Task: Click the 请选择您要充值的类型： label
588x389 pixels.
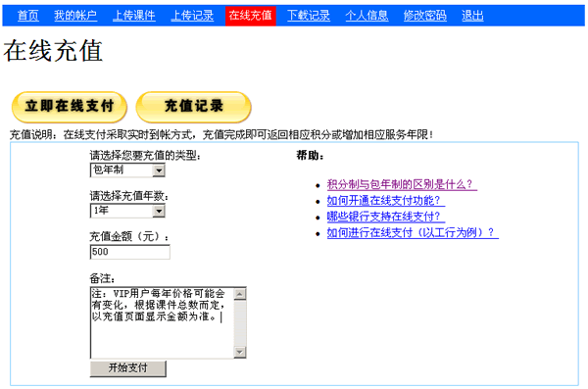Action: click(145, 155)
